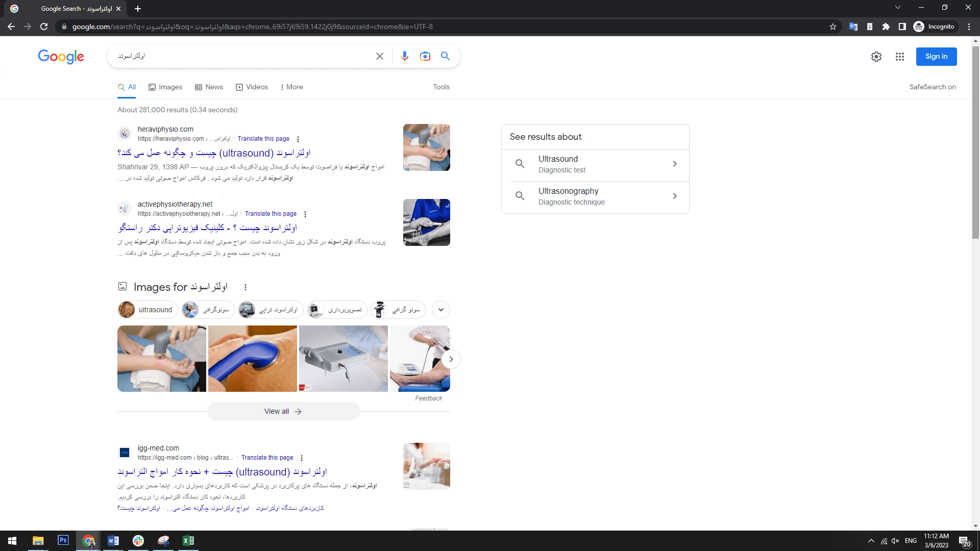Open a new browser tab
Viewport: 980px width, 551px height.
click(138, 9)
